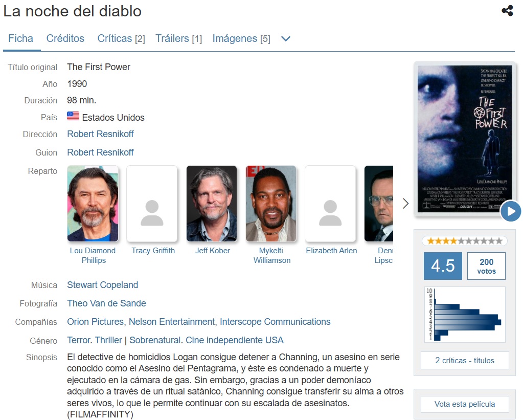The height and width of the screenshot is (420, 523).
Task: Click the year value '1990'
Action: [x=77, y=83]
